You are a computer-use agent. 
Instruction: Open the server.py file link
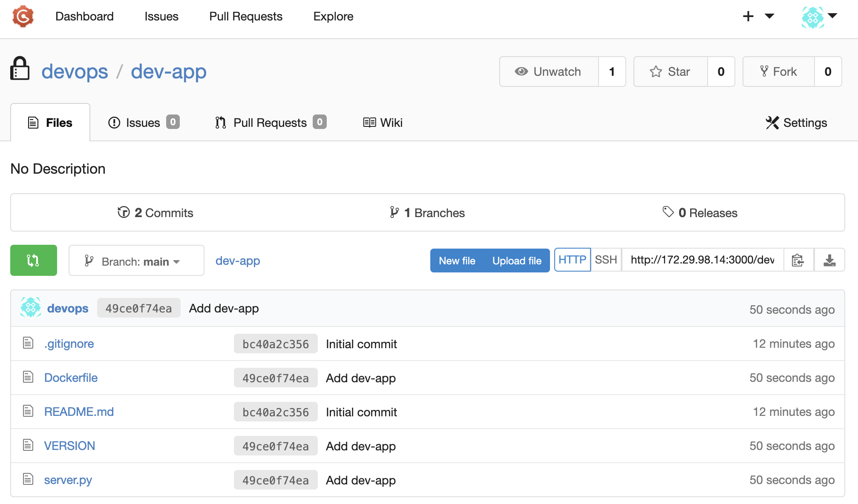(68, 480)
